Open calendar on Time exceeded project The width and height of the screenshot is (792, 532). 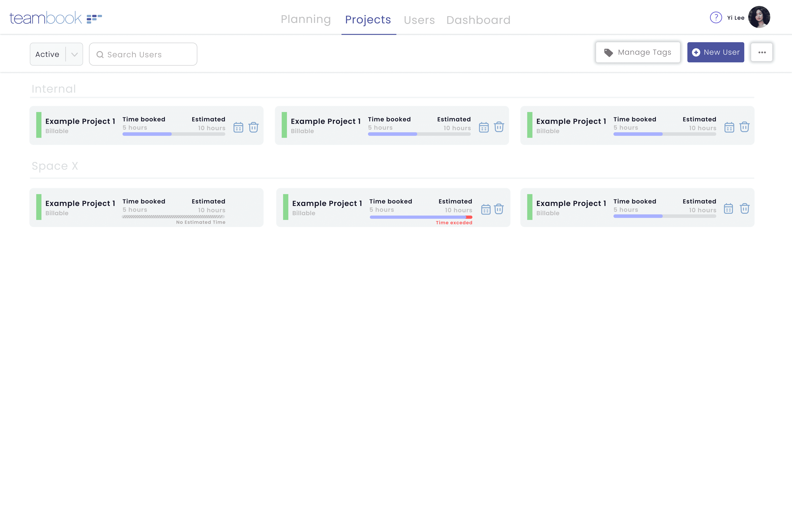486,209
